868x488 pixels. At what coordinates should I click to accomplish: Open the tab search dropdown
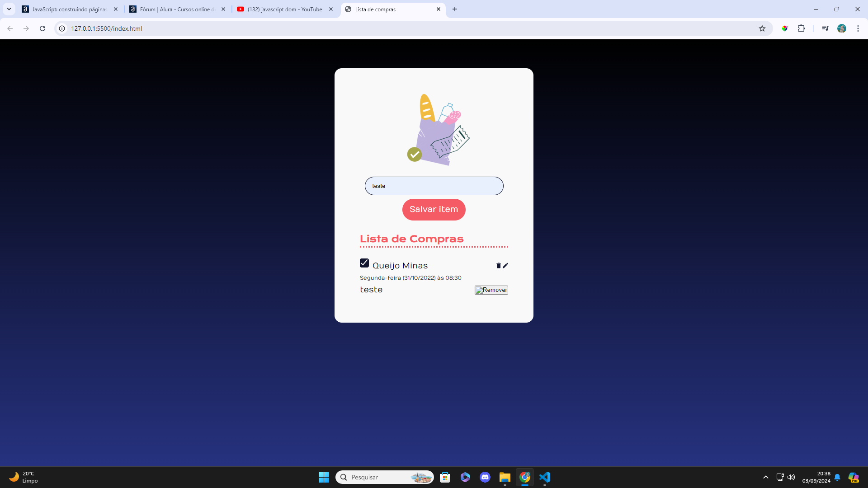(x=9, y=9)
